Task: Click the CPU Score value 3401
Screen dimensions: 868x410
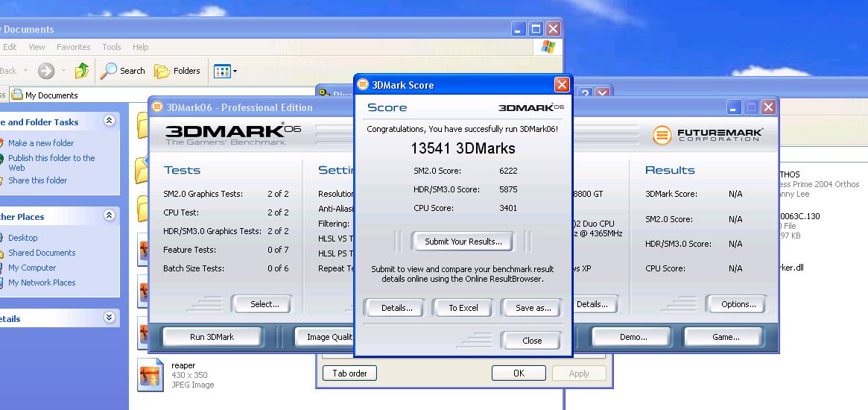Action: click(x=508, y=208)
